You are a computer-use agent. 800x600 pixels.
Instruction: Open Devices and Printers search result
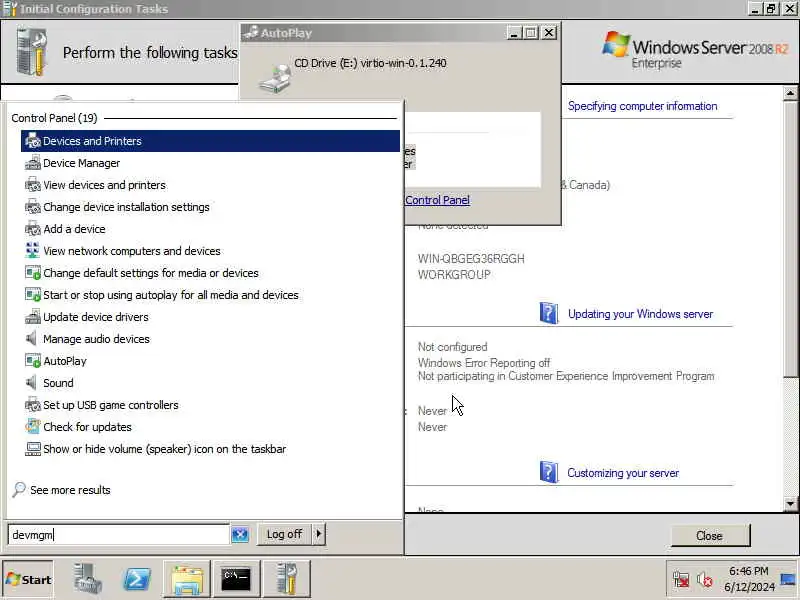(210, 141)
